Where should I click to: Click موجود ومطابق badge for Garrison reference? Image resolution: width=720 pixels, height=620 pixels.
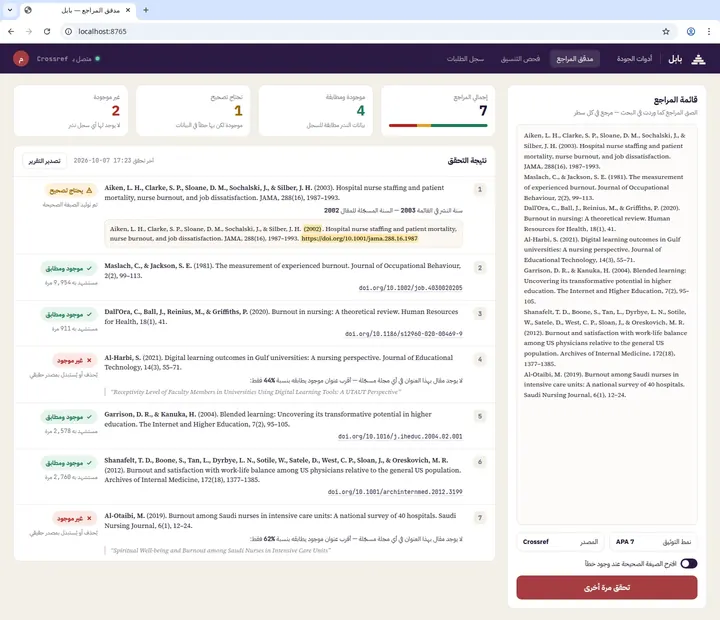coord(69,417)
